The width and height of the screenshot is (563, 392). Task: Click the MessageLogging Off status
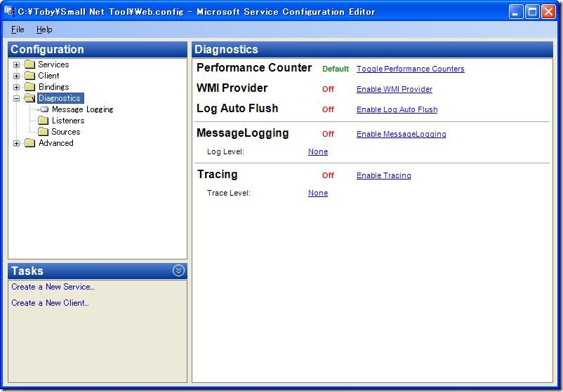(328, 134)
